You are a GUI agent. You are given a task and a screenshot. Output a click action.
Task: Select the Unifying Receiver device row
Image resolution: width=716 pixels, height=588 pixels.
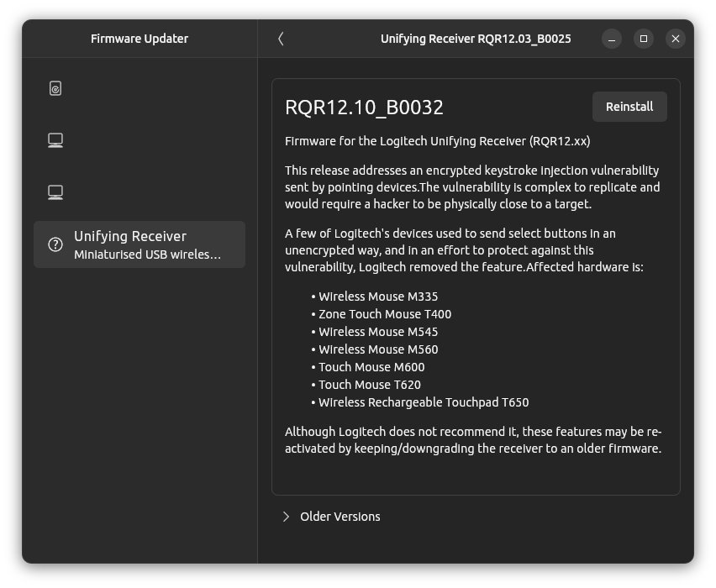point(140,244)
